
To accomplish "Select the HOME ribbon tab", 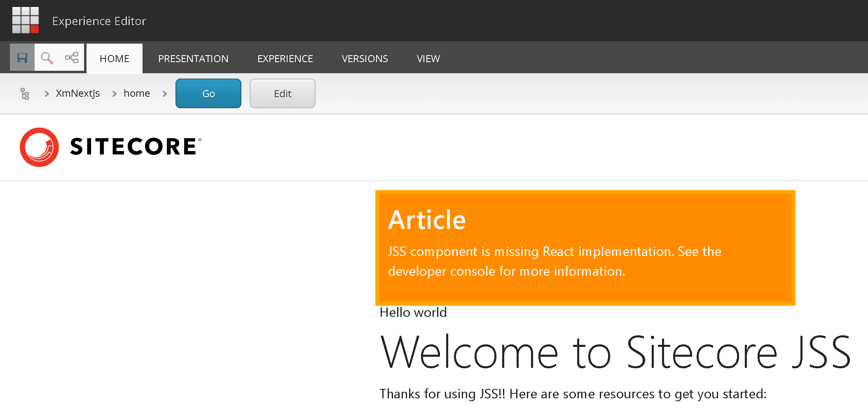I will (115, 58).
